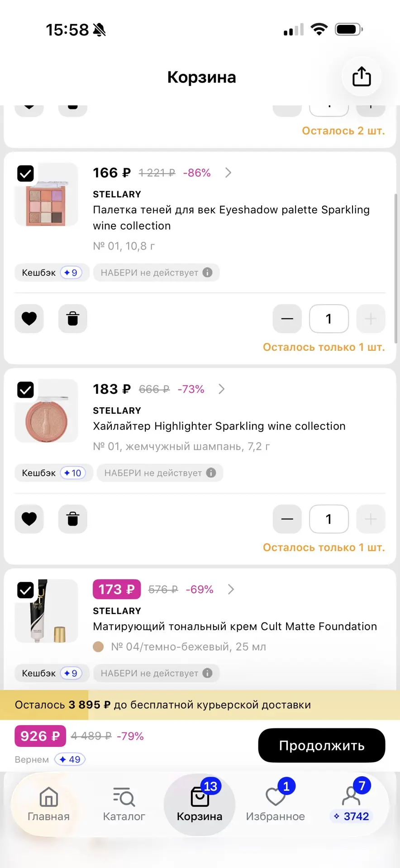Delete the eyeshadow palette with the trash icon
The image size is (400, 868).
point(73,319)
